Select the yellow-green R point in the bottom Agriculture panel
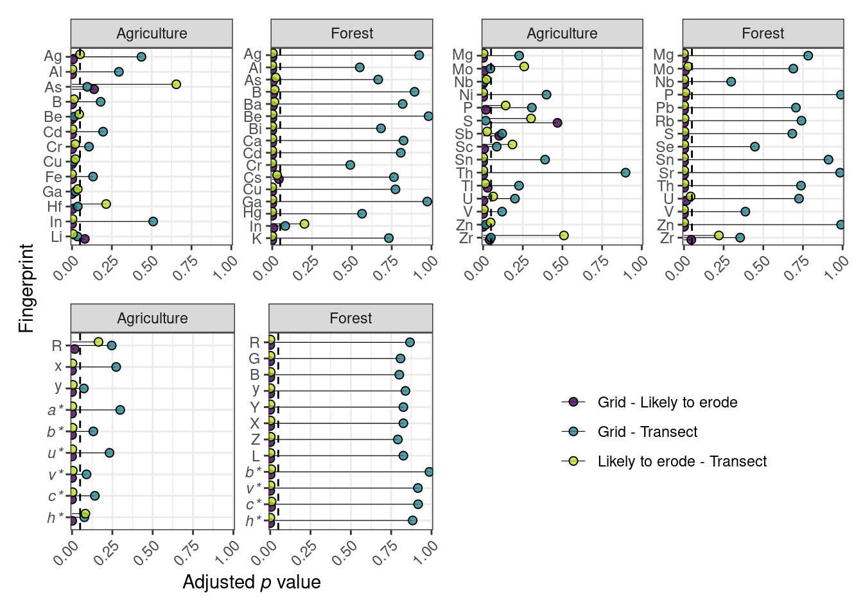The height and width of the screenshot is (616, 863). point(98,342)
